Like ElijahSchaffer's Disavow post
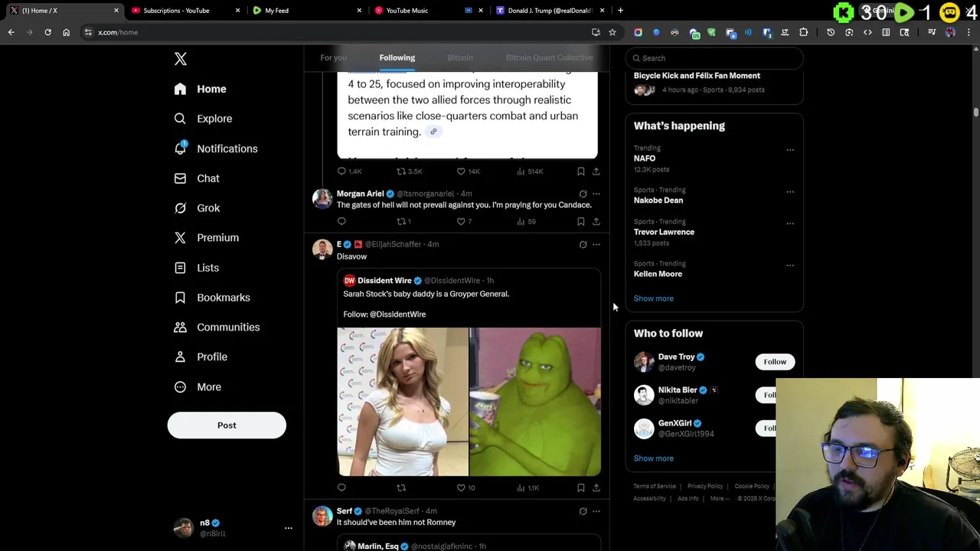Viewport: 980px width, 551px height. pos(466,487)
